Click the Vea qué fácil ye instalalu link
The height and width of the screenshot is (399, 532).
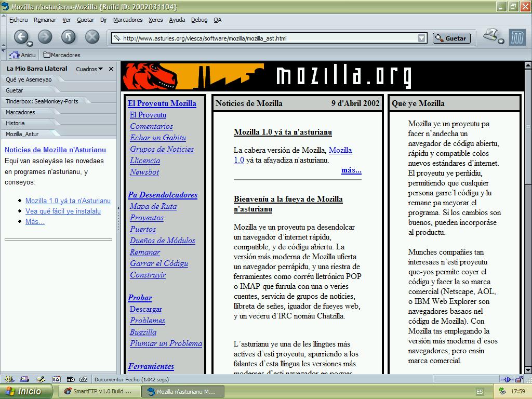point(63,211)
